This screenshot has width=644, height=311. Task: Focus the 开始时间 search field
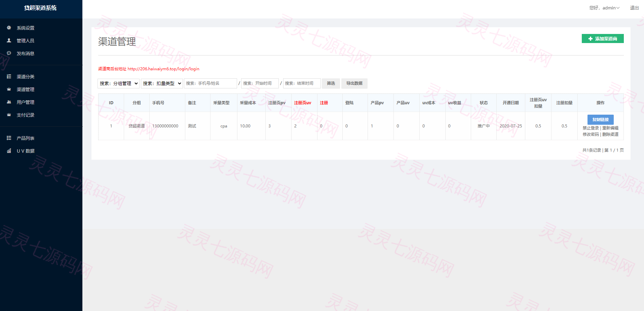(x=260, y=83)
